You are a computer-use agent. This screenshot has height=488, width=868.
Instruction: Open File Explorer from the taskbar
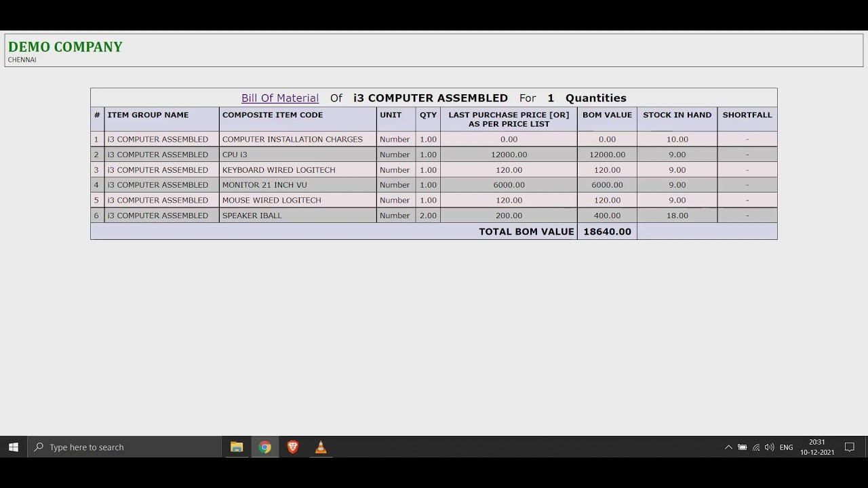click(237, 447)
